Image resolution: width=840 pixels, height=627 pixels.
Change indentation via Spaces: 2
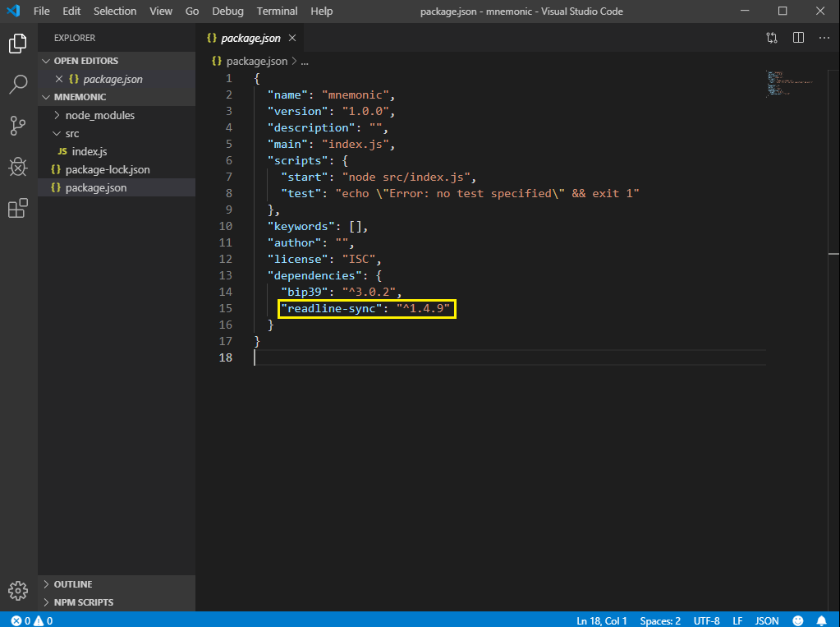click(x=660, y=620)
